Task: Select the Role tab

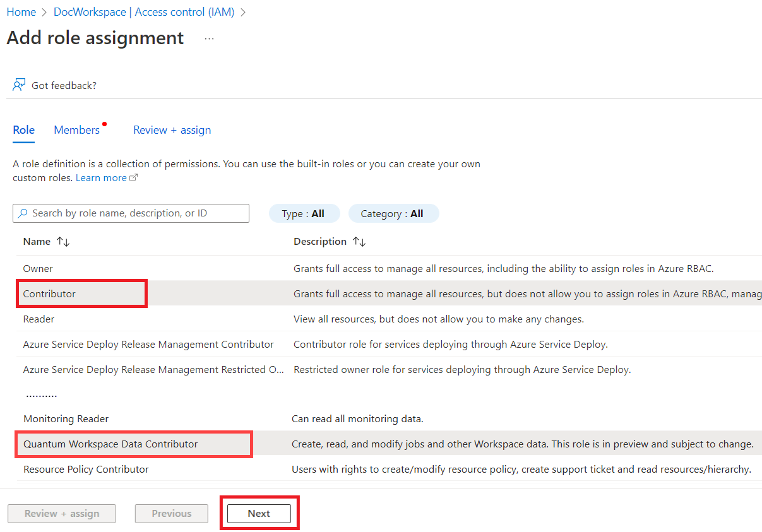Action: [23, 129]
